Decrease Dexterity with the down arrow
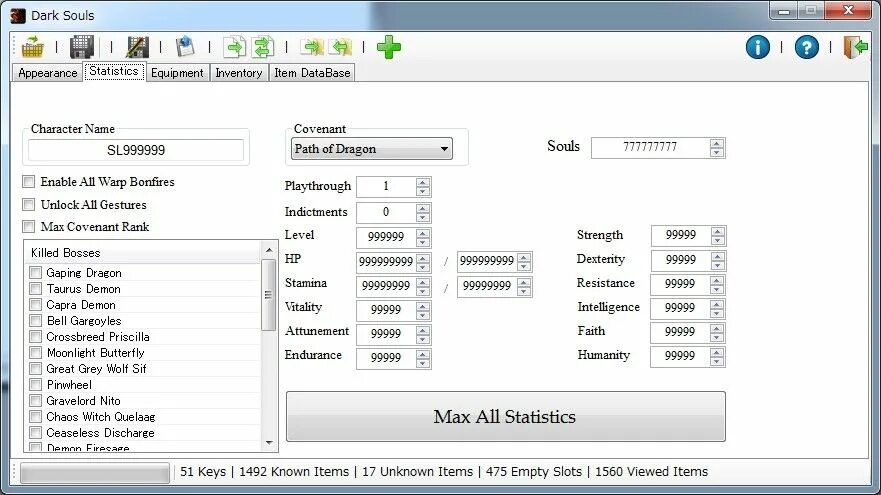 point(717,265)
